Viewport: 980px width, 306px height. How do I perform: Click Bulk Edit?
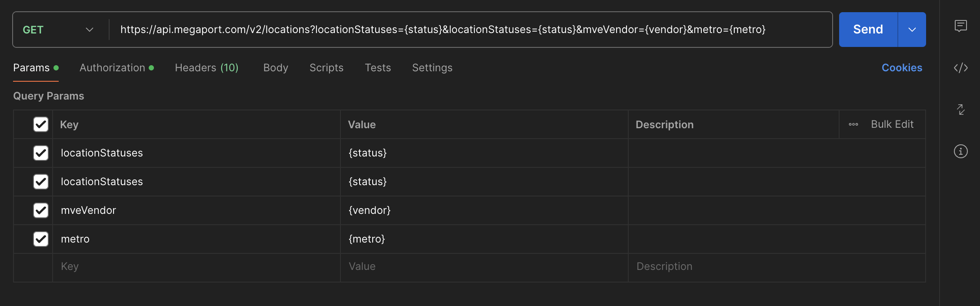tap(892, 124)
